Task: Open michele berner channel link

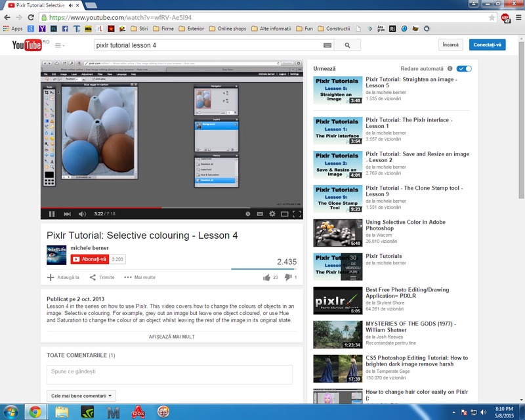Action: point(89,248)
